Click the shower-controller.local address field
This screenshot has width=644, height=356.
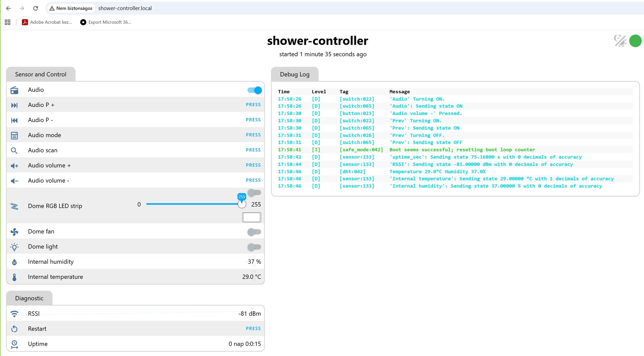(125, 8)
